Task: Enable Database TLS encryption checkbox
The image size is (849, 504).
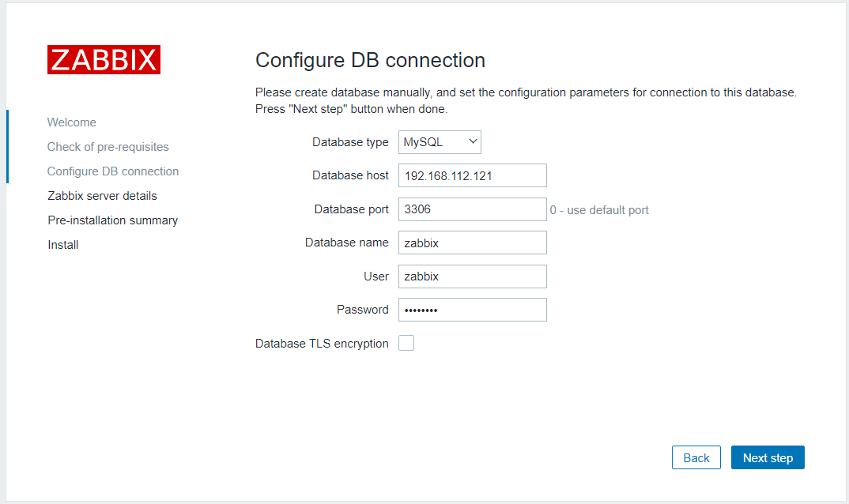Action: point(406,343)
